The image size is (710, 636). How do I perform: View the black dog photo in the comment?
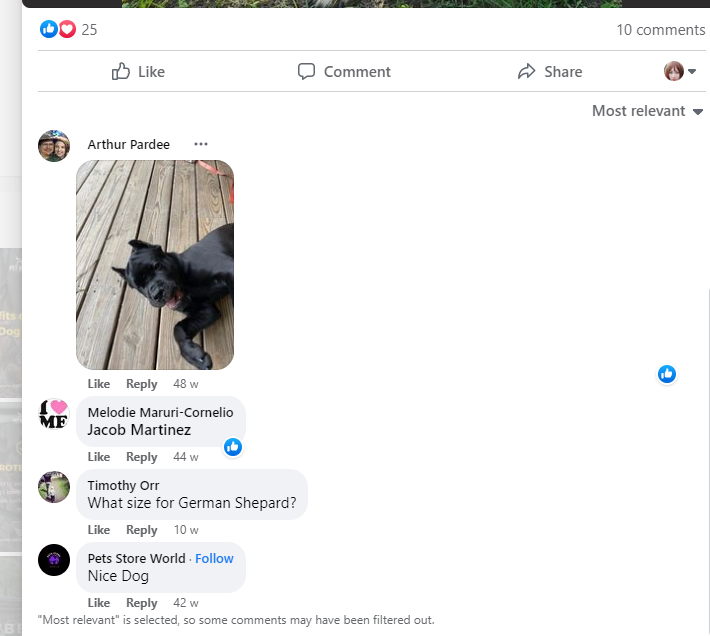[155, 265]
